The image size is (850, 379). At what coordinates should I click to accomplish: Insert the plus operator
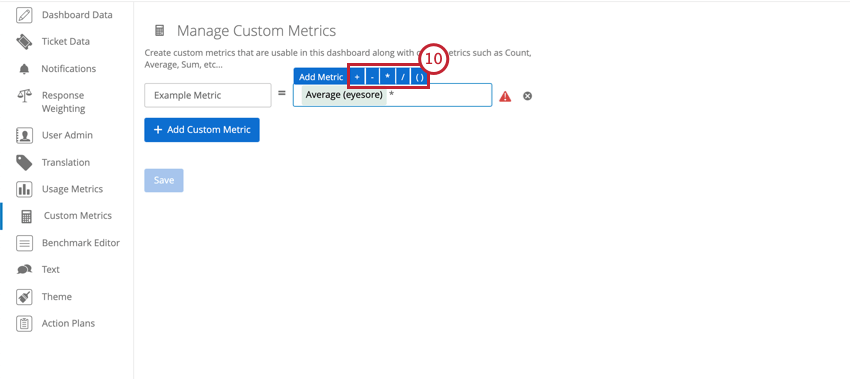357,78
